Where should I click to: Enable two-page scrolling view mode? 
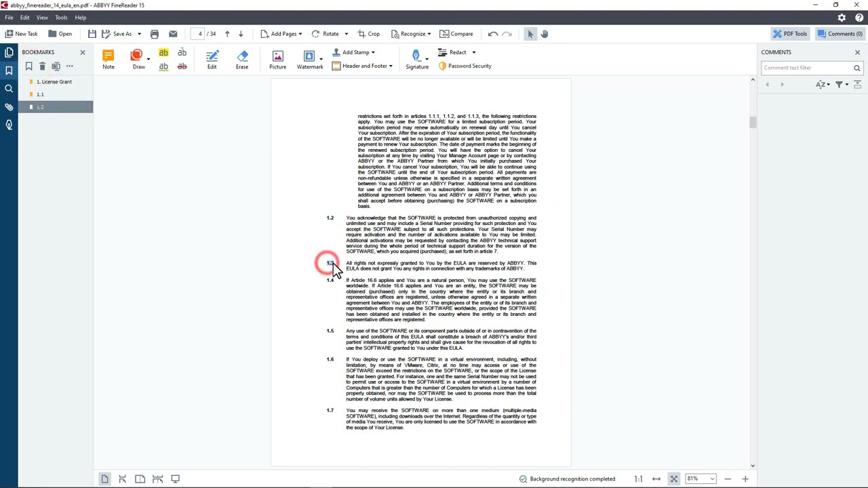point(157,479)
